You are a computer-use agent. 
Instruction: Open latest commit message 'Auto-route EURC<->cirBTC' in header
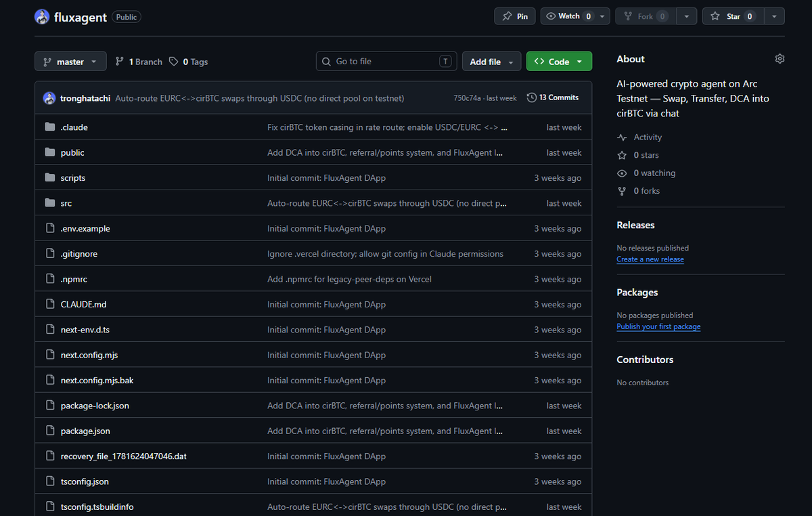(260, 98)
